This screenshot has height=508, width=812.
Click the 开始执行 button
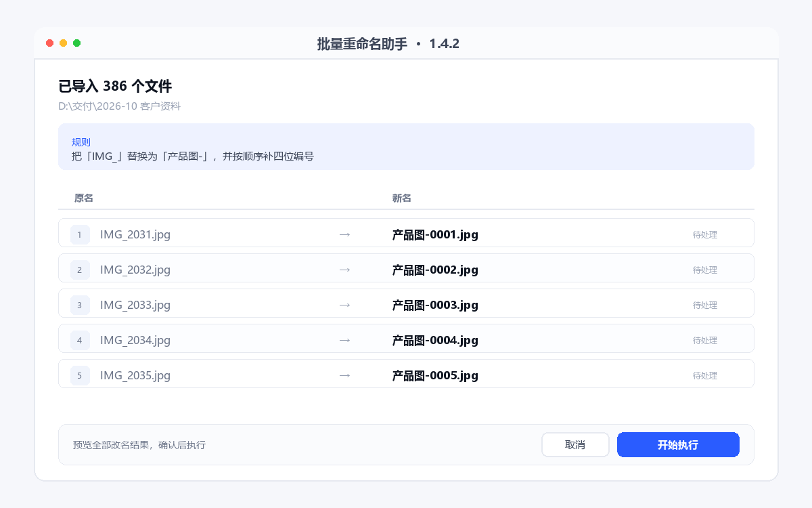coord(678,445)
